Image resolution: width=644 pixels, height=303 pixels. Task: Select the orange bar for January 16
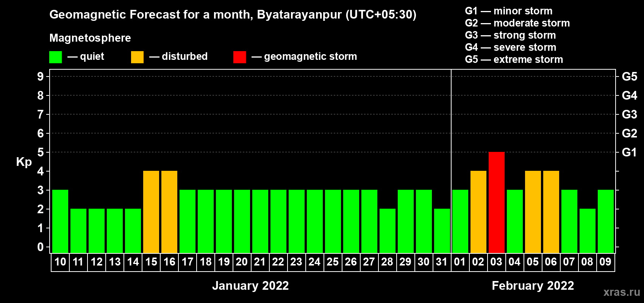[169, 212]
